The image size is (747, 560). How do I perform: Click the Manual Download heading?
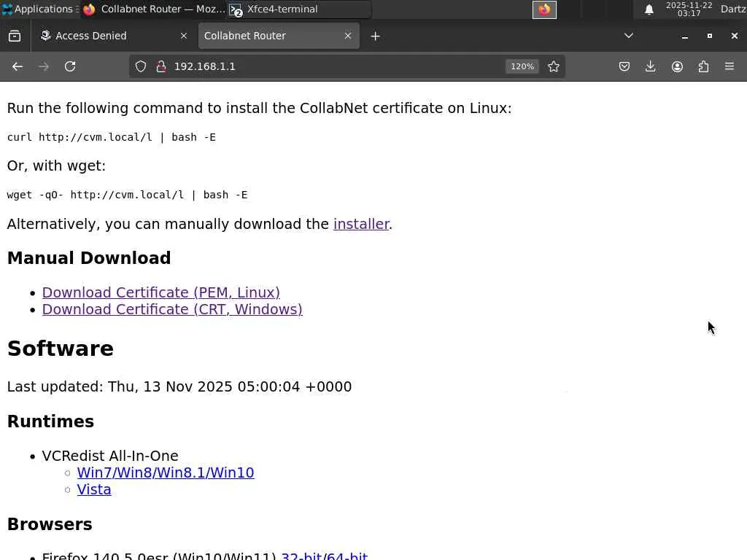point(89,258)
